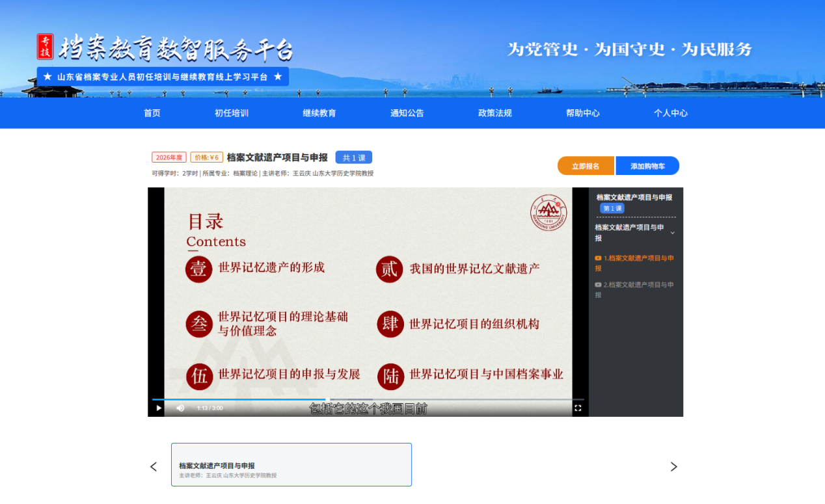Click the 立即报名 button
The image size is (825, 504).
(x=586, y=166)
